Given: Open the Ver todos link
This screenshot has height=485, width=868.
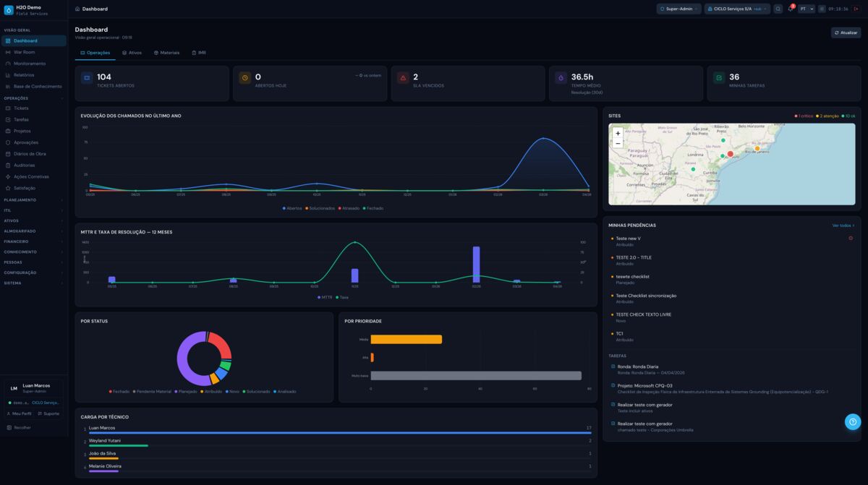Looking at the screenshot, I should (x=843, y=226).
